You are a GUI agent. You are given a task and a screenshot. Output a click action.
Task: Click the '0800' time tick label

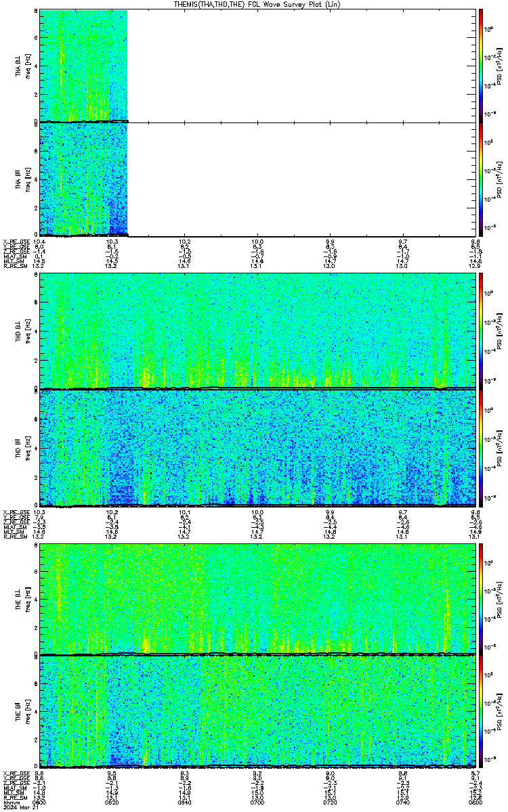[x=474, y=803]
